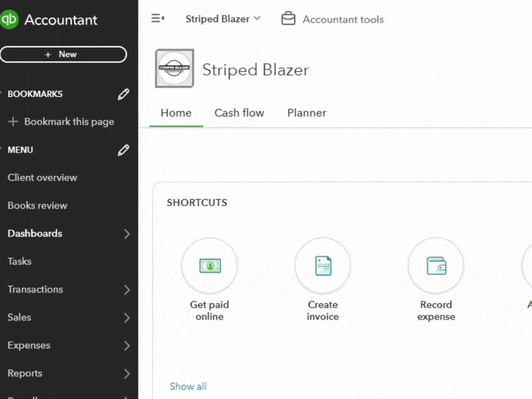This screenshot has width=532, height=399.
Task: Open the Striped Blazer company dropdown
Action: 223,19
